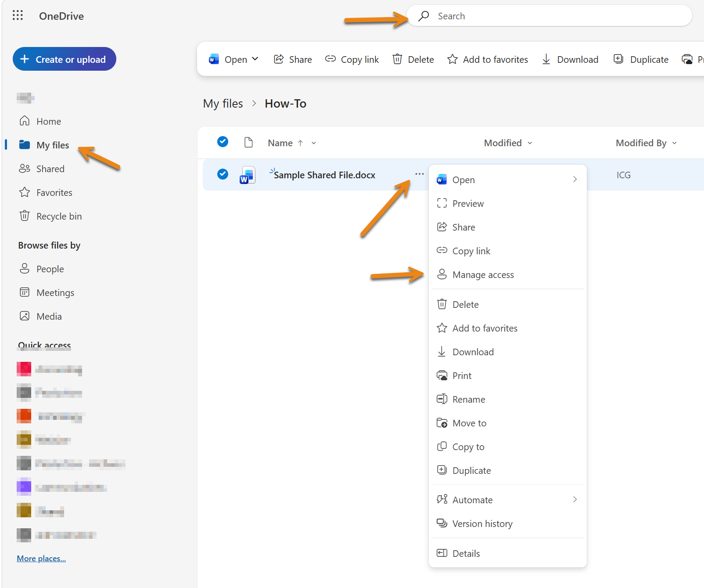Click the Delete trash icon in toolbar

[397, 59]
